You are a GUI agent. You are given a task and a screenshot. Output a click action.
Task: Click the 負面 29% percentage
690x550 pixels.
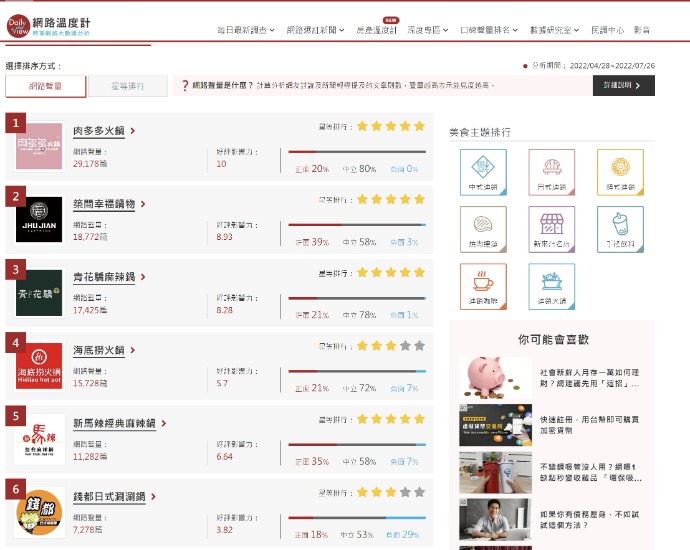coord(402,535)
